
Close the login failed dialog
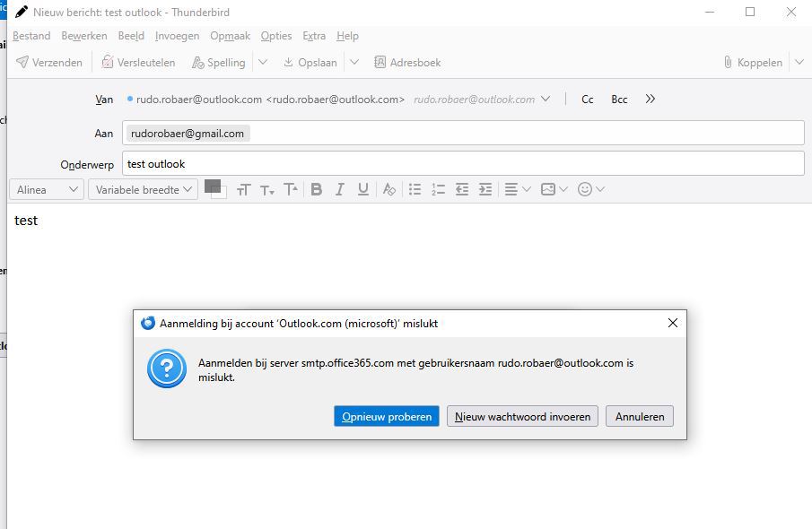click(x=673, y=323)
